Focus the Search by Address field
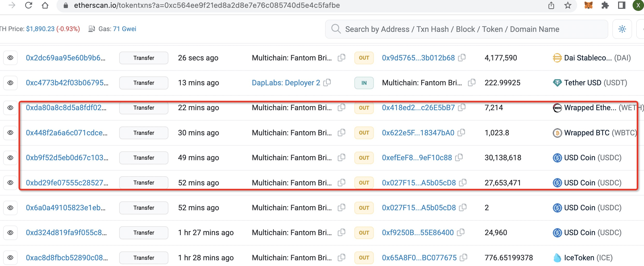The image size is (644, 266). (466, 29)
